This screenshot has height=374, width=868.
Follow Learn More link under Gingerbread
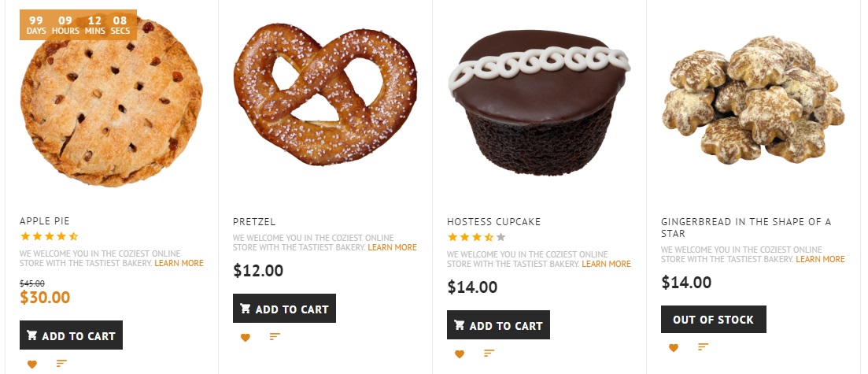[820, 259]
